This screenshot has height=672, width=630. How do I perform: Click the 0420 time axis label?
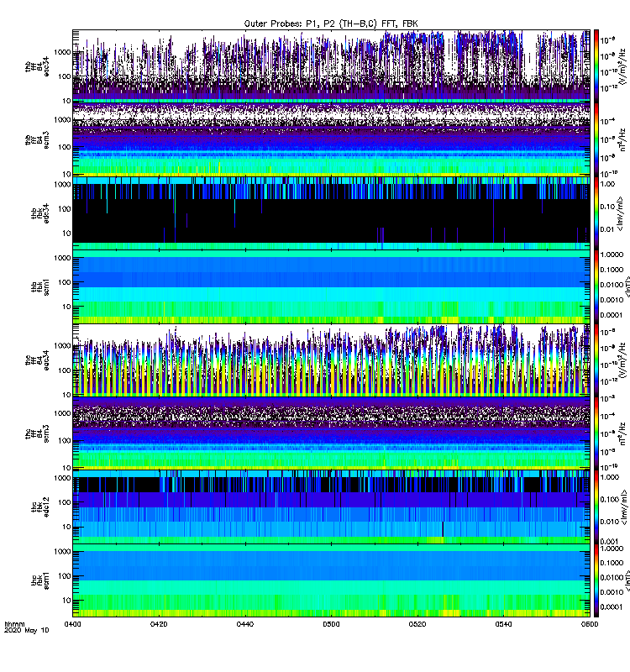coord(159,624)
